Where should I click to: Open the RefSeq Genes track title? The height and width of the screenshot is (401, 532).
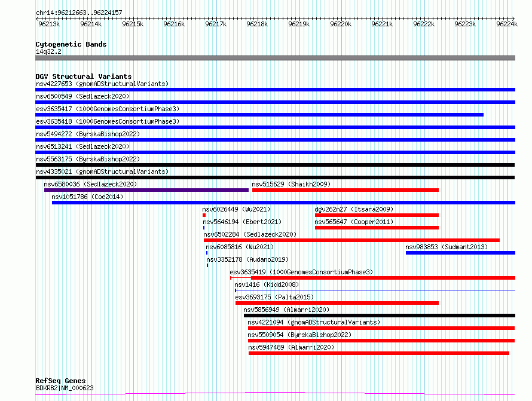pyautogui.click(x=60, y=381)
